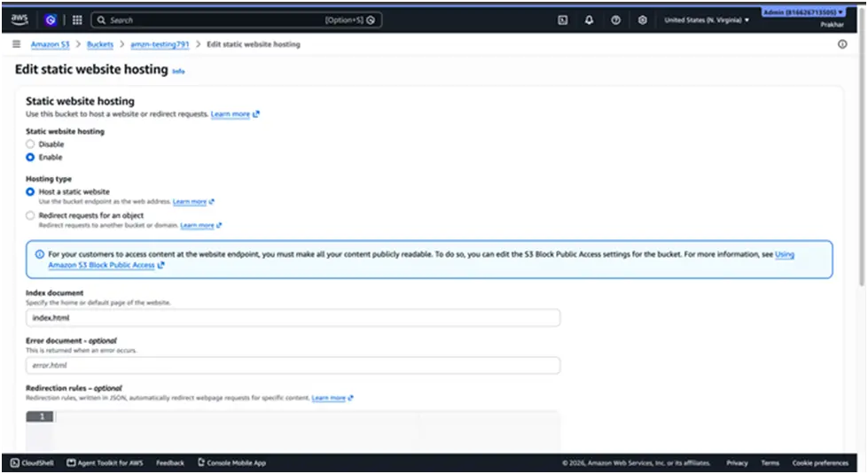
Task: Choose Host a static website option
Action: (30, 191)
